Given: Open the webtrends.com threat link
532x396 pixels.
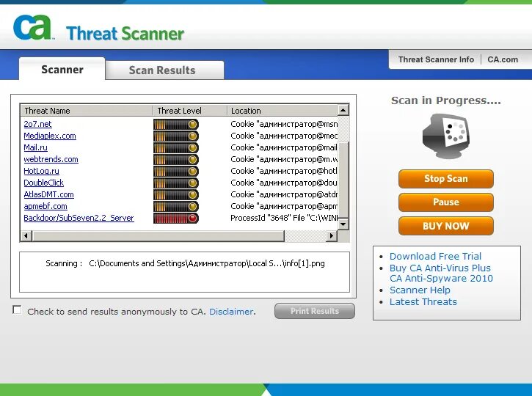Looking at the screenshot, I should pos(51,159).
